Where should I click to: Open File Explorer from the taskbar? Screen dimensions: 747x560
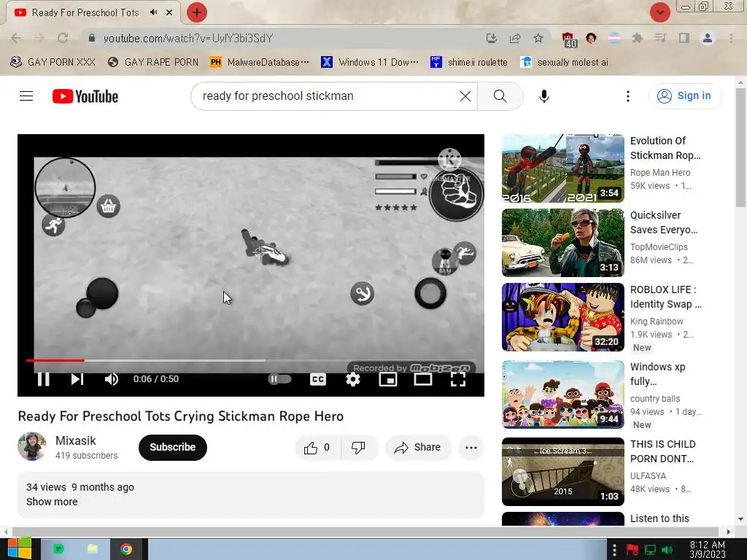tap(93, 549)
